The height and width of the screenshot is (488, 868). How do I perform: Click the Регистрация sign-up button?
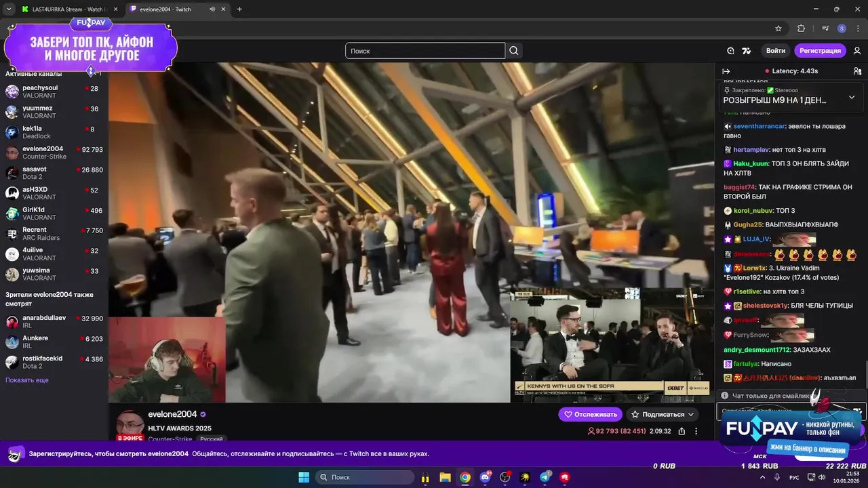[820, 51]
